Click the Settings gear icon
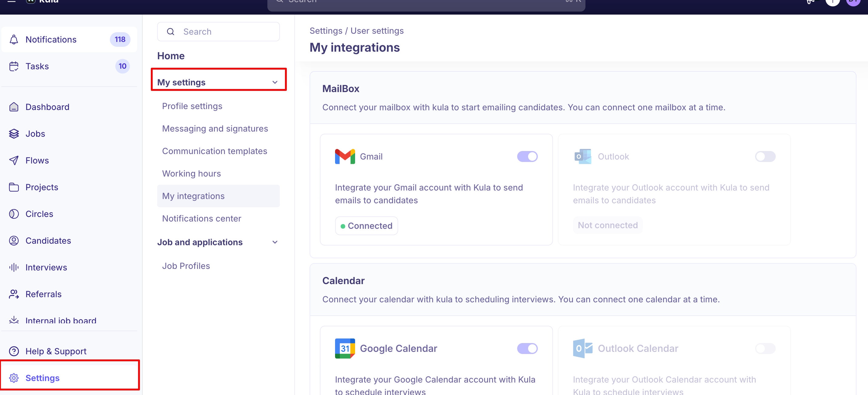The width and height of the screenshot is (868, 395). click(14, 378)
